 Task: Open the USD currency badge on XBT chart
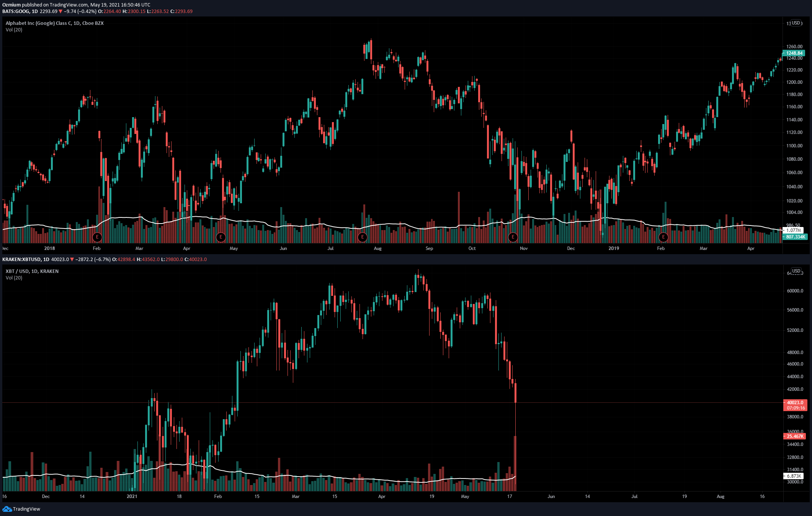click(796, 271)
